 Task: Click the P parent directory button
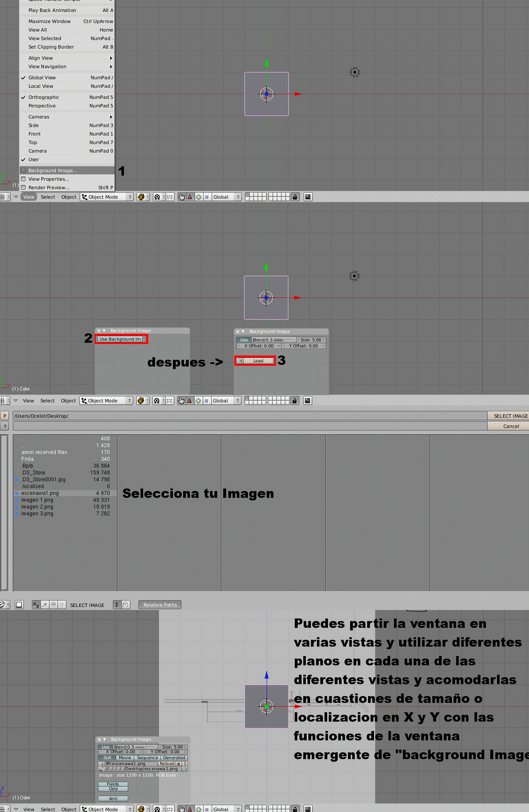click(5, 416)
